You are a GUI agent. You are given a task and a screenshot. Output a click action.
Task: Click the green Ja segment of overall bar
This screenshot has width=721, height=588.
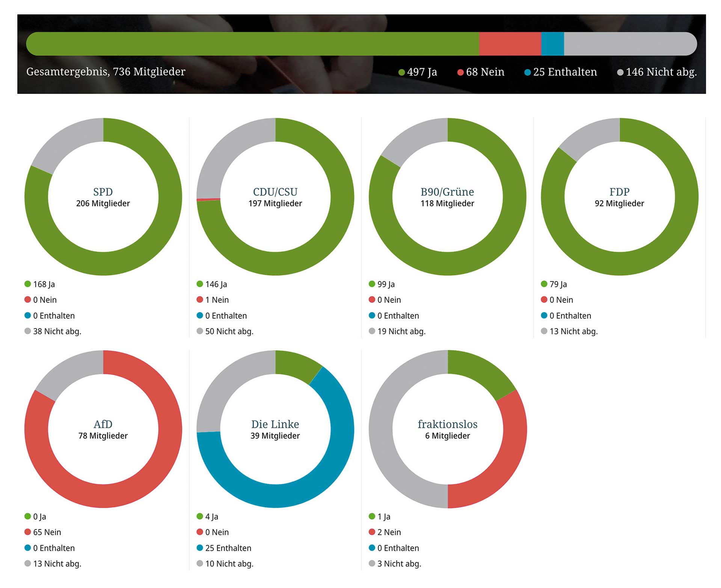252,44
